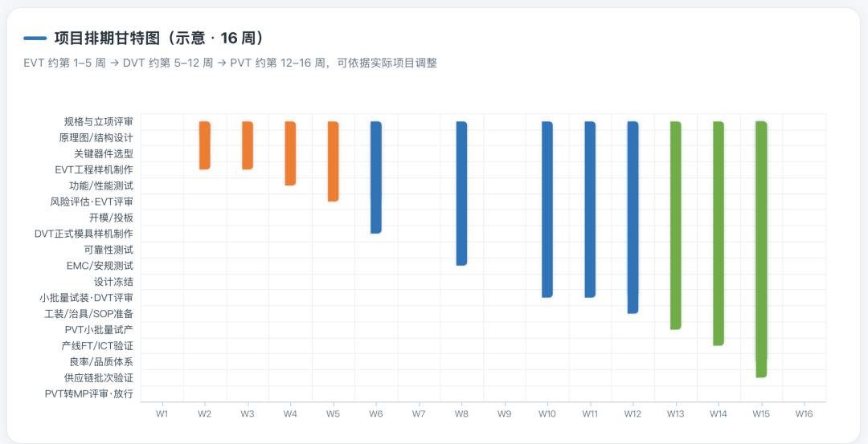Click the green bar in week W14

point(719,234)
